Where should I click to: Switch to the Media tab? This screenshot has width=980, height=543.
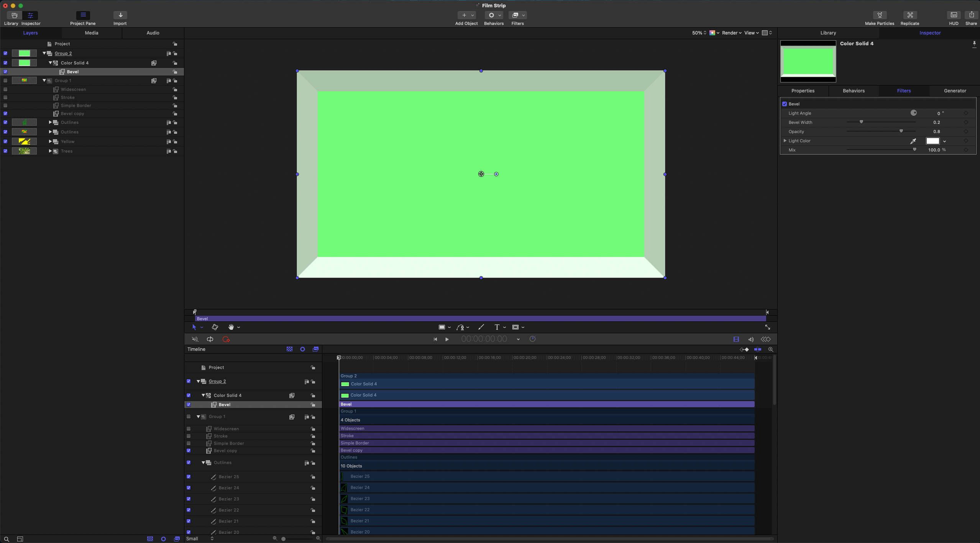pos(92,33)
